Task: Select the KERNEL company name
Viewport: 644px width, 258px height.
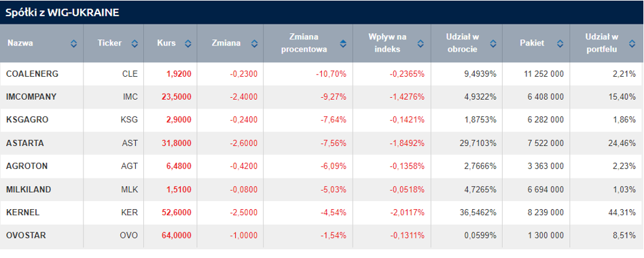Action: click(x=22, y=213)
